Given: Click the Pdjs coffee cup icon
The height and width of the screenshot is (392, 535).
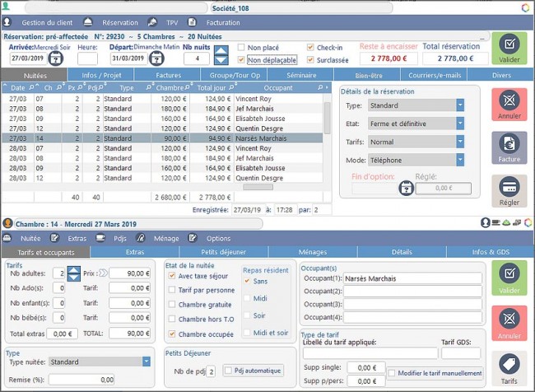Looking at the screenshot, I should (100, 238).
